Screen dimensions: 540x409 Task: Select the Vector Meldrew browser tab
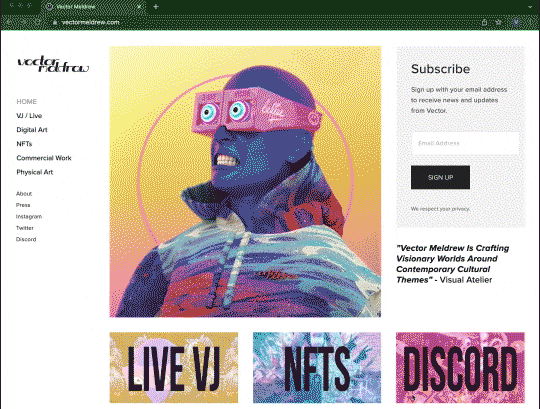point(93,7)
